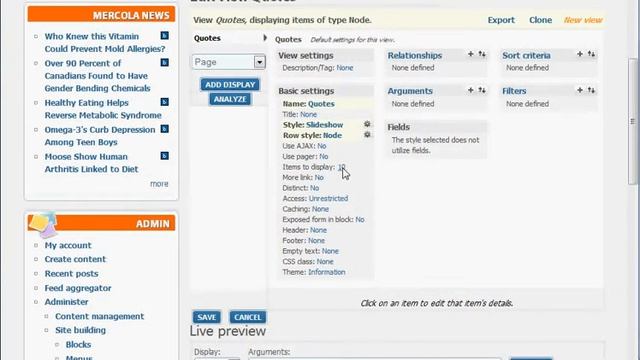640x360 pixels.
Task: Open the Export link
Action: click(x=501, y=20)
